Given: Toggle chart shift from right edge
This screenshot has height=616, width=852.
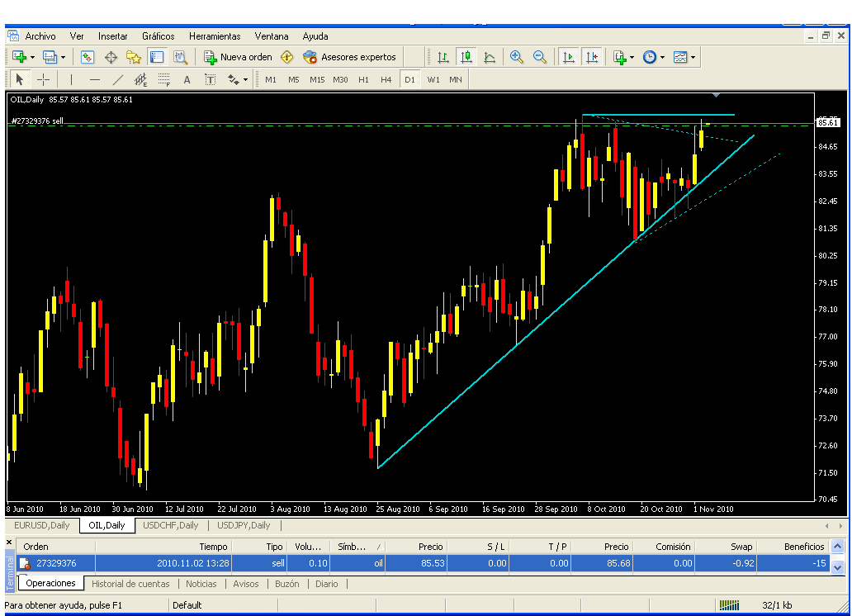Looking at the screenshot, I should (592, 57).
